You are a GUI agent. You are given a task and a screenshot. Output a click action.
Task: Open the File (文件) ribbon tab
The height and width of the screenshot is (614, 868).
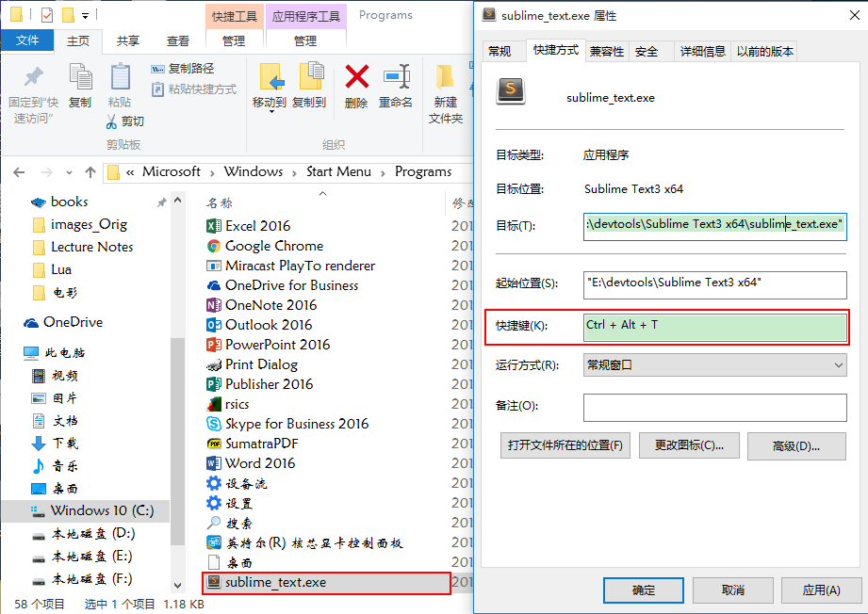pos(27,40)
